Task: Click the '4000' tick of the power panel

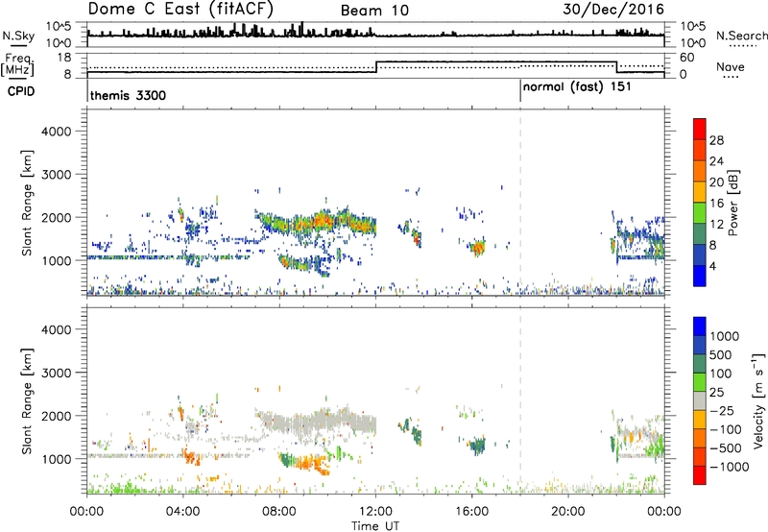Action: point(57,132)
